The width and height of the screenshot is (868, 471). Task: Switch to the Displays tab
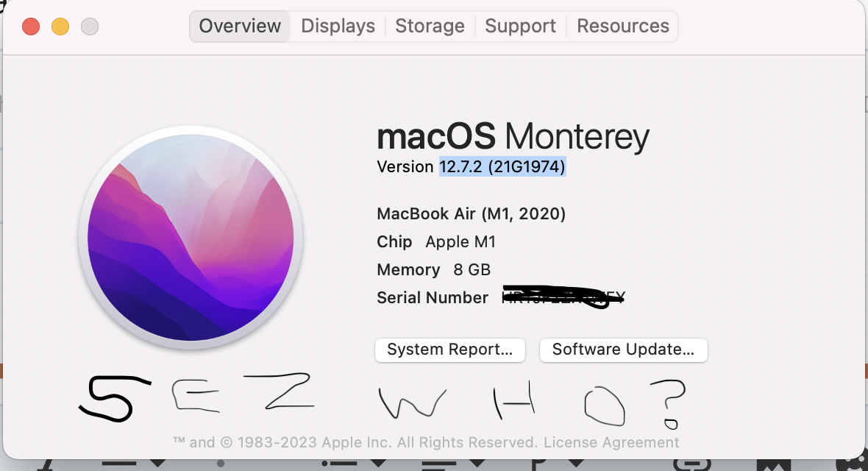click(x=338, y=26)
